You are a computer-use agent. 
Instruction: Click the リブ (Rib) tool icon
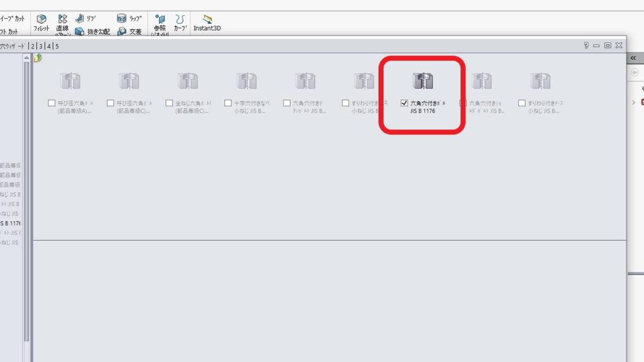[80, 19]
